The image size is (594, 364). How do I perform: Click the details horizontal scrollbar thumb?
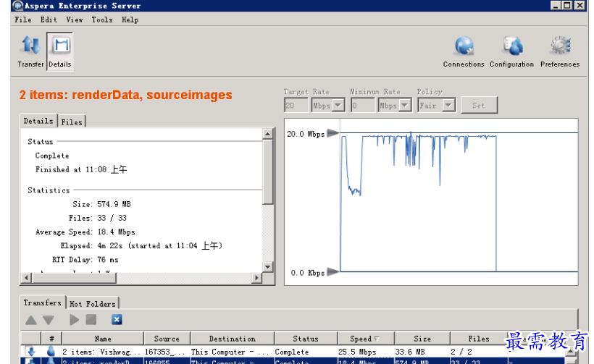(74, 278)
